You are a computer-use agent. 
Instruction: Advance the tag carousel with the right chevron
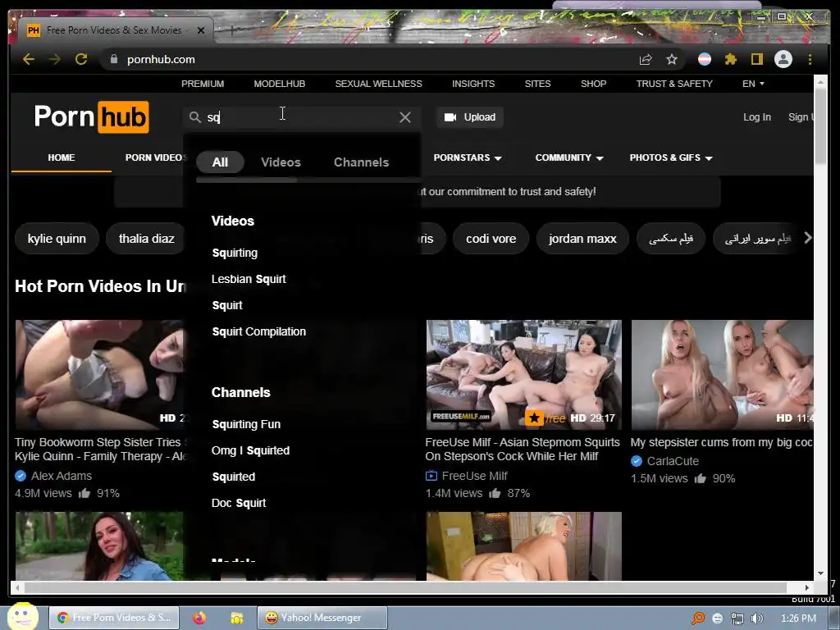tap(808, 238)
